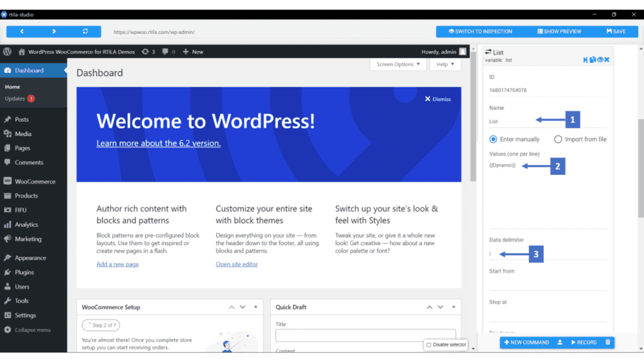Viewport: 644px width, 362px height.
Task: Save the project with SAVE button
Action: (616, 31)
